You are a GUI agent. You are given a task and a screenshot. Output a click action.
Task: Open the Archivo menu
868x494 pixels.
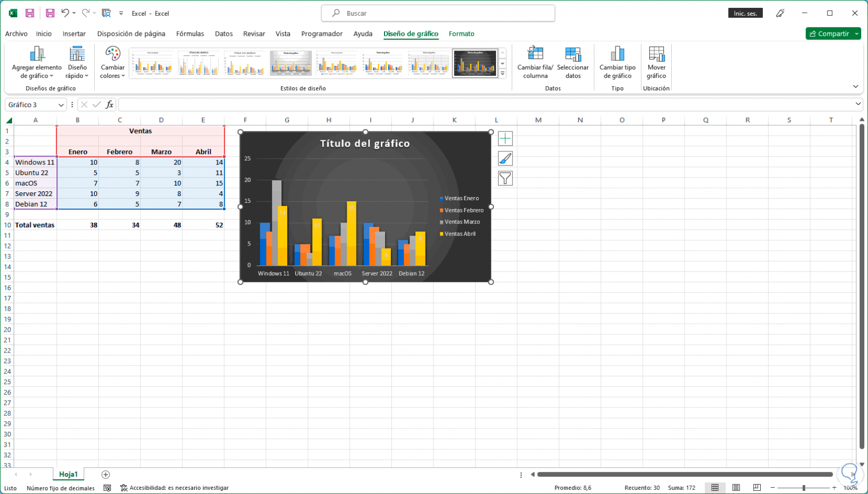click(16, 34)
